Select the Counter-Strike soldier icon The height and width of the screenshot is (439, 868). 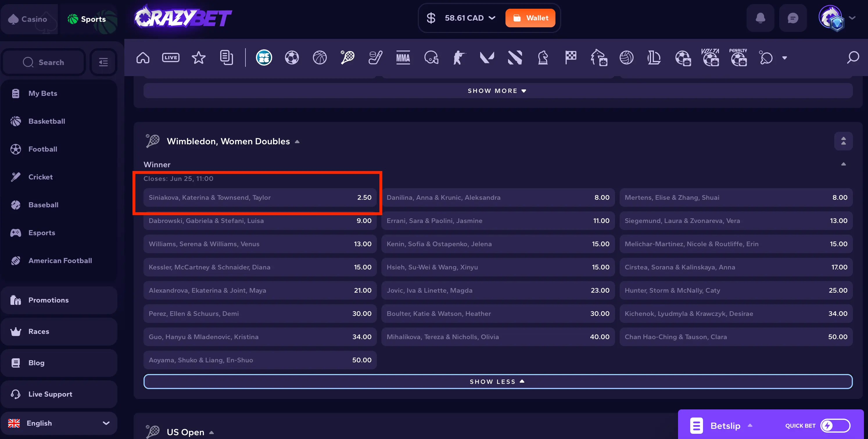459,57
